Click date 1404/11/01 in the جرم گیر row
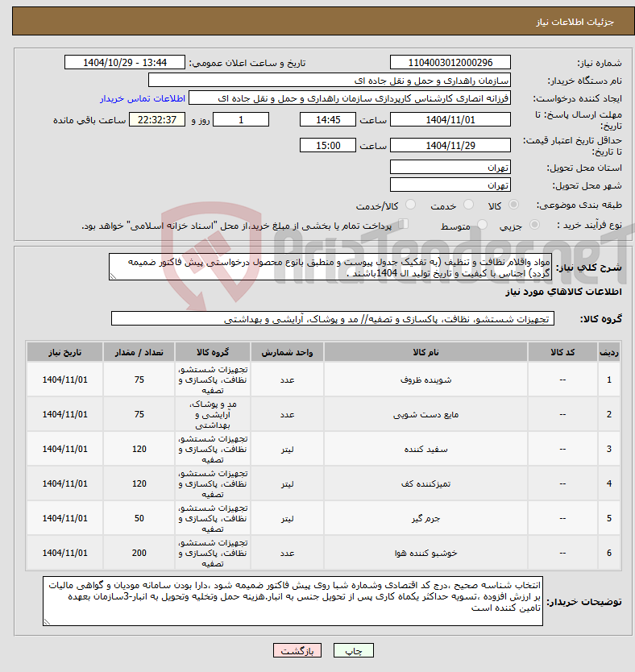This screenshot has width=635, height=672. point(64,519)
